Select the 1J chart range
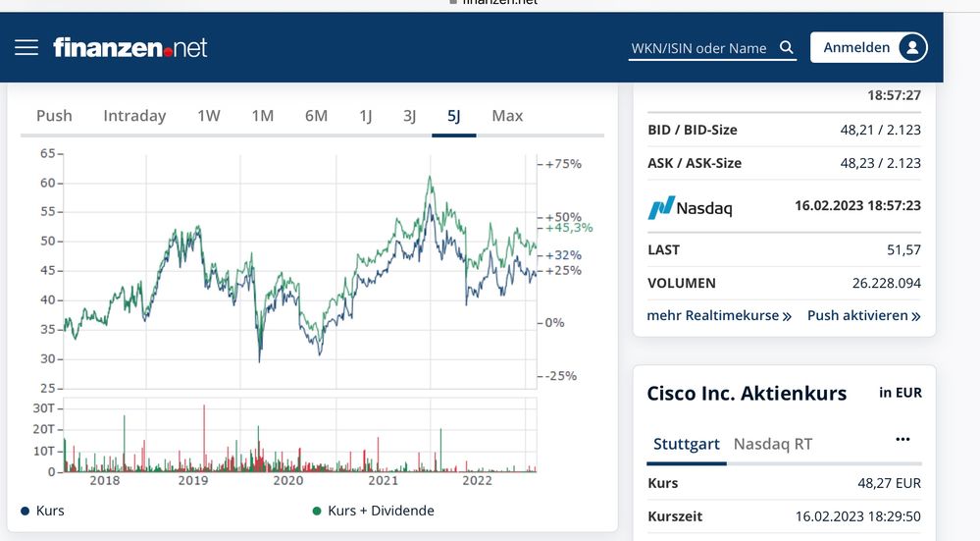This screenshot has height=541, width=980. (x=365, y=116)
